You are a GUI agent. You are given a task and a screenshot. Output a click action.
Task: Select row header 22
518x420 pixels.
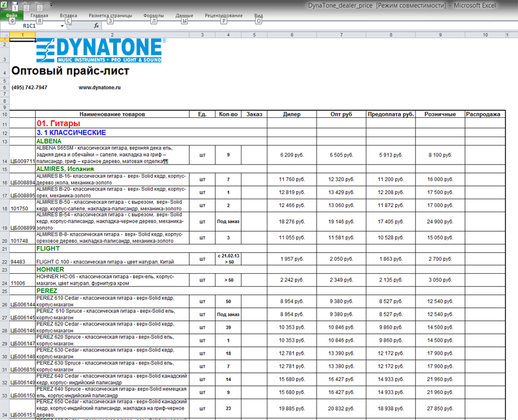click(5, 259)
